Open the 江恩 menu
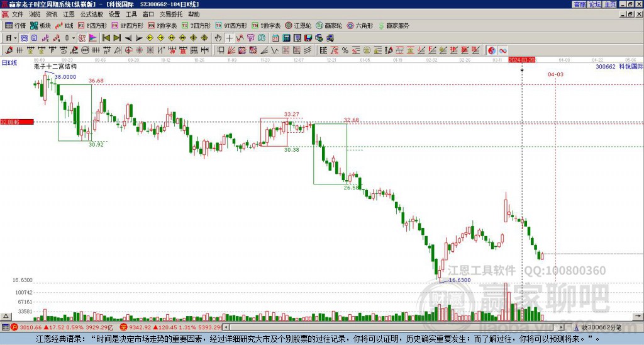The height and width of the screenshot is (345, 644). point(69,14)
